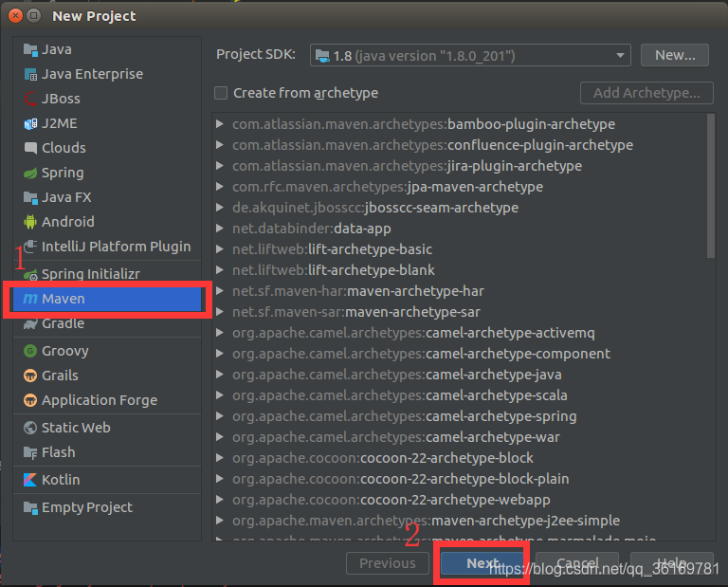Viewport: 728px width, 587px height.
Task: Select the Static Web globe icon
Action: click(30, 428)
